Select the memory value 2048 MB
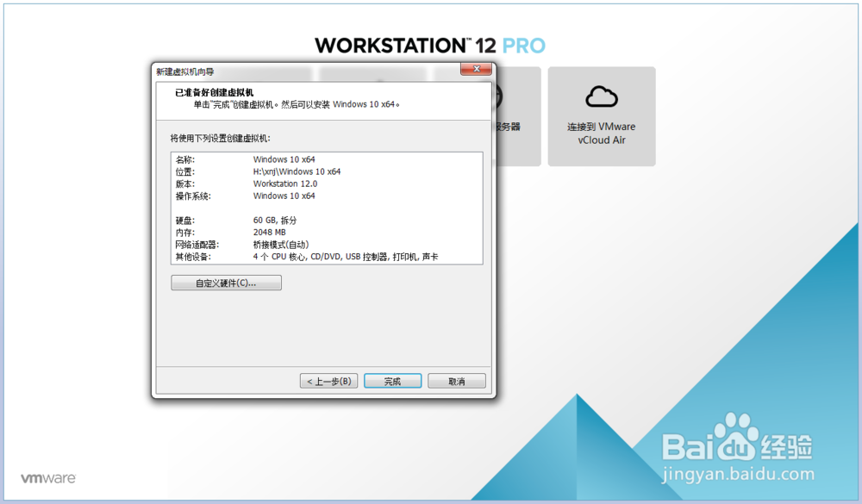The image size is (862, 504). tap(269, 233)
